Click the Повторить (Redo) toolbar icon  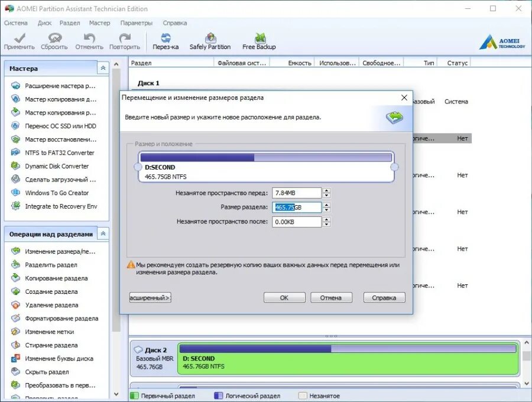(125, 41)
